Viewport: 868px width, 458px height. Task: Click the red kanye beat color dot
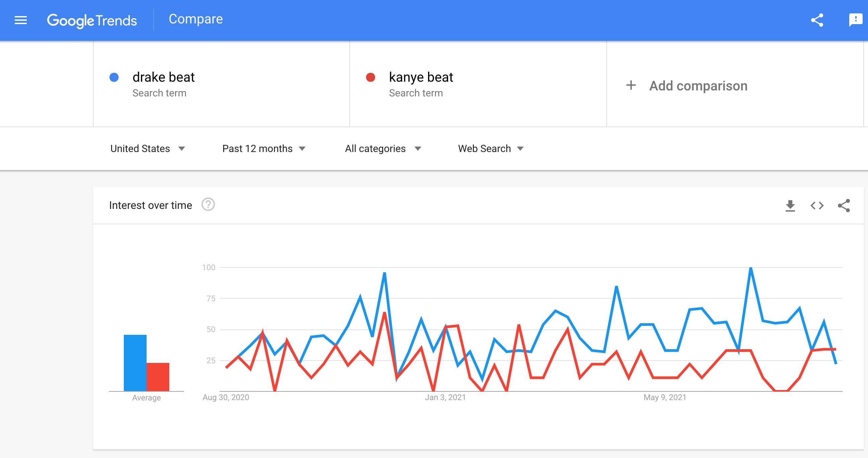point(371,78)
